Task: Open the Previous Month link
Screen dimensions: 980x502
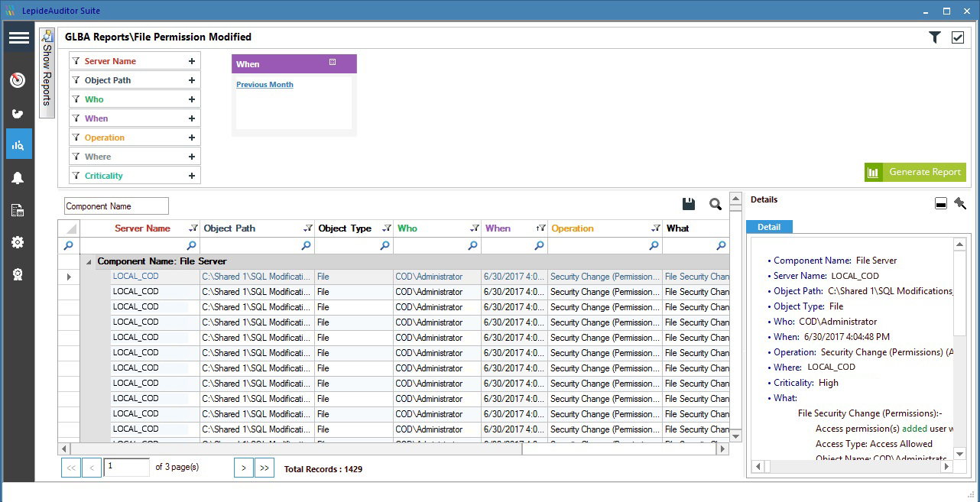Action: point(264,85)
